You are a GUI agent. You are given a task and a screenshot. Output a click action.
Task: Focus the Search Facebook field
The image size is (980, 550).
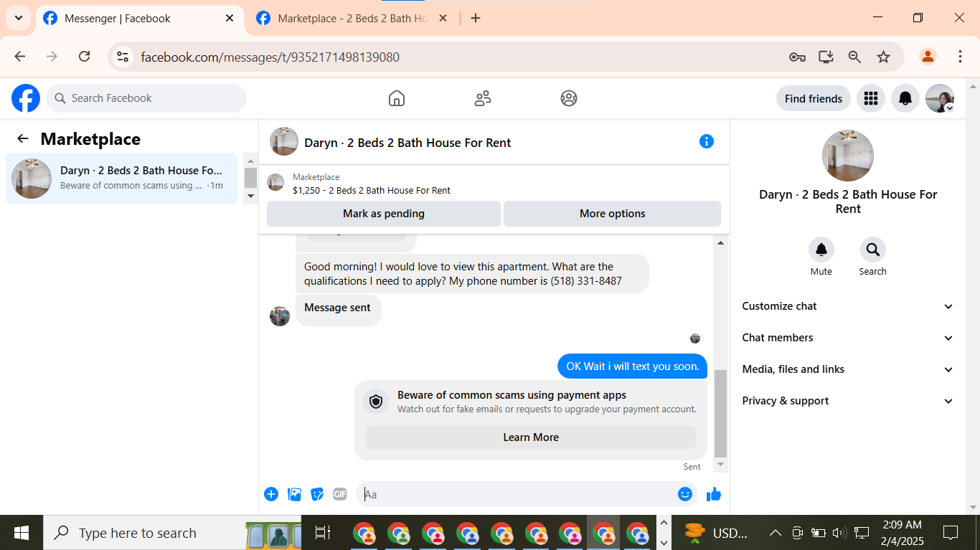146,98
